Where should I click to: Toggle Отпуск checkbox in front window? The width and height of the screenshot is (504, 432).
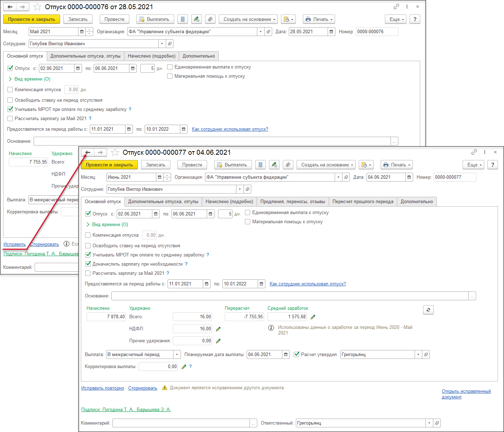88,214
